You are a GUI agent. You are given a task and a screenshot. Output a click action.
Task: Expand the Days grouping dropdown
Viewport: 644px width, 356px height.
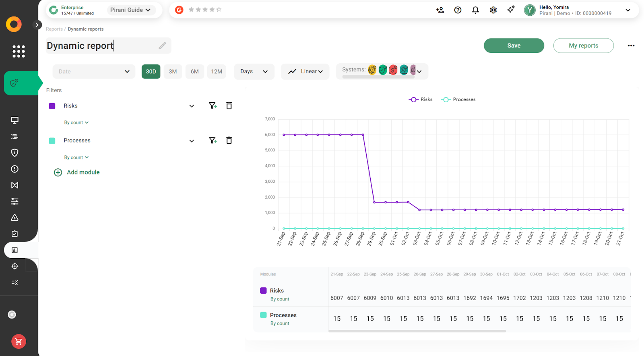[x=254, y=71]
